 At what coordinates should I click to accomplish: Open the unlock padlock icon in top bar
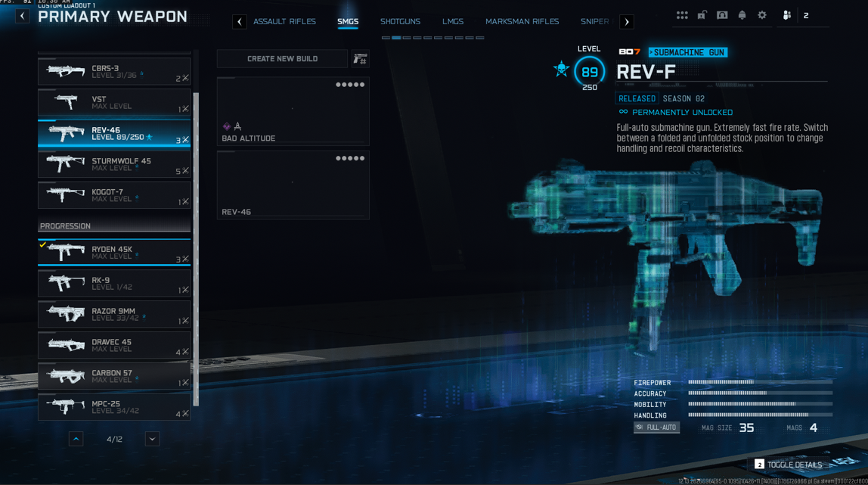pyautogui.click(x=702, y=15)
